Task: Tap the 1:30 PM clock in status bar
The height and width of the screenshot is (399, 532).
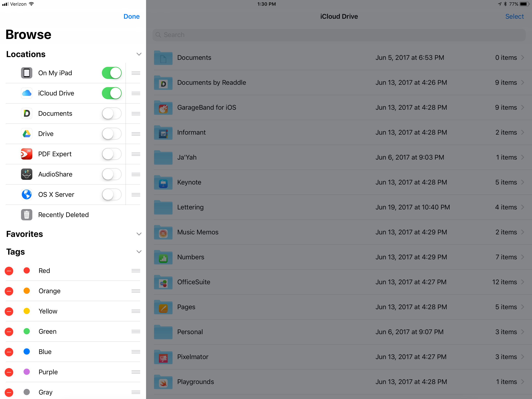Action: pyautogui.click(x=266, y=4)
